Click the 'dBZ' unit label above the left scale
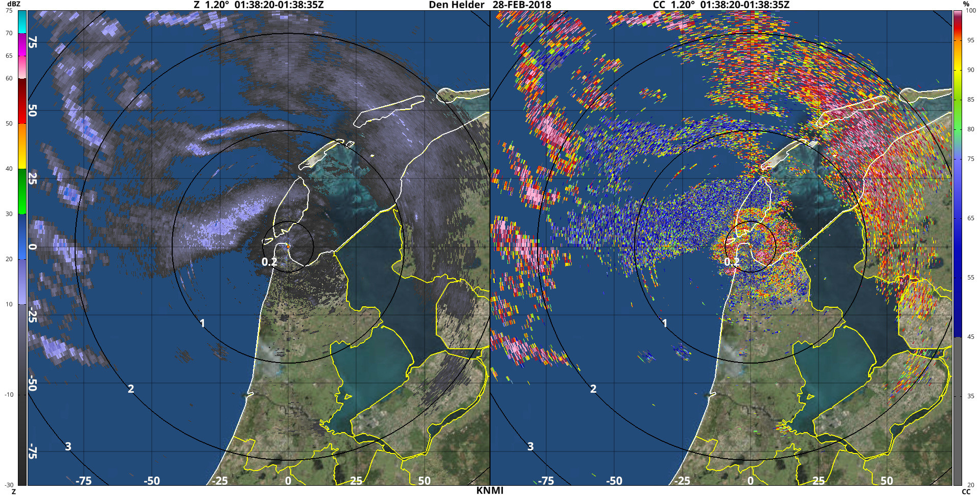This screenshot has width=980, height=496. [14, 4]
